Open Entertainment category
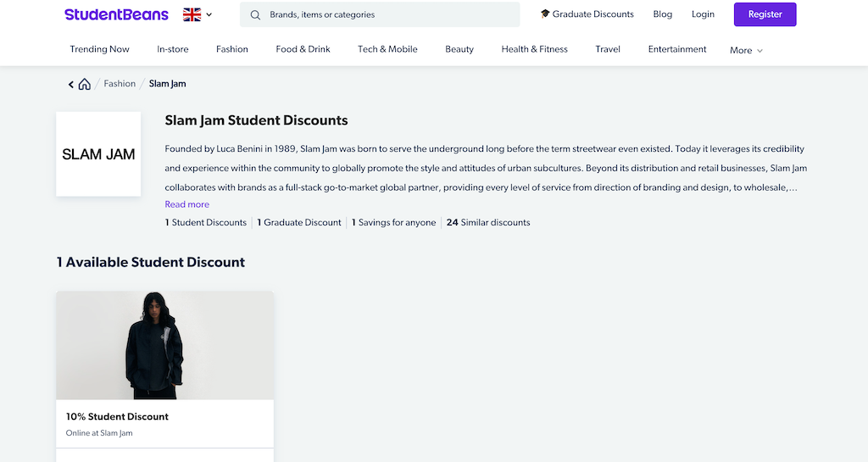868x462 pixels. point(677,49)
